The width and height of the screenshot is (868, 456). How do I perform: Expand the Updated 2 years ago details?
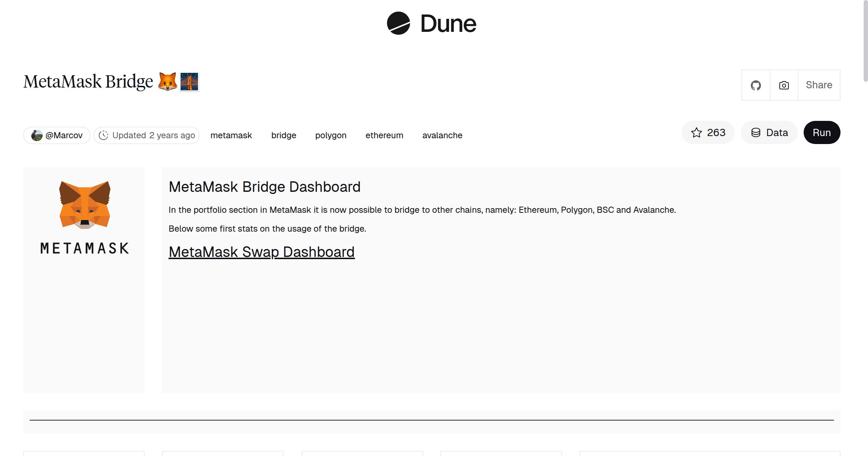[146, 135]
